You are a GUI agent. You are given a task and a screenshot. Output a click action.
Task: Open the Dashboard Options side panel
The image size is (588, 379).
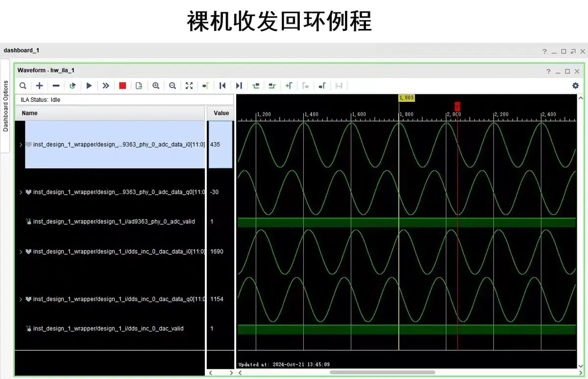click(x=6, y=105)
